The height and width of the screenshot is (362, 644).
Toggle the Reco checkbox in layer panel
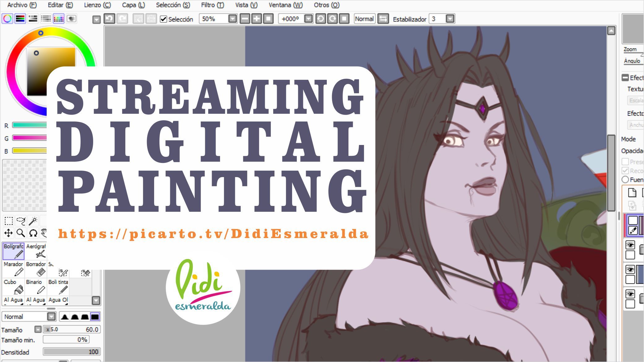point(625,171)
